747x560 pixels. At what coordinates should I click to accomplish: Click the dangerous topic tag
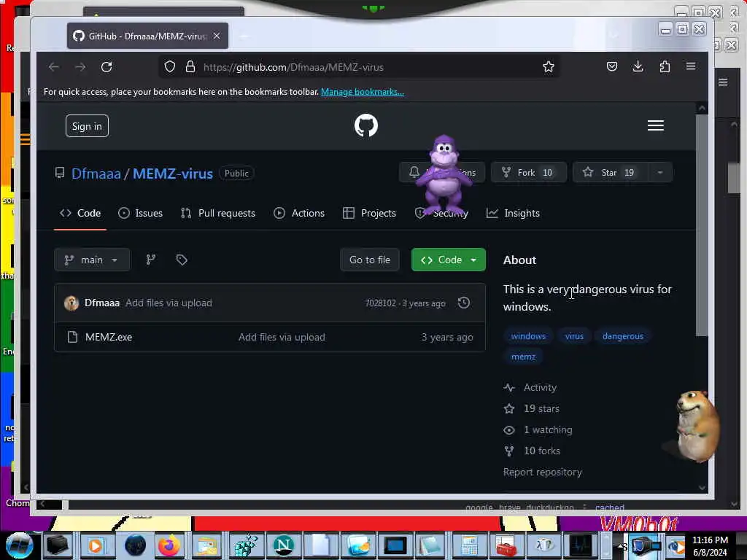623,336
